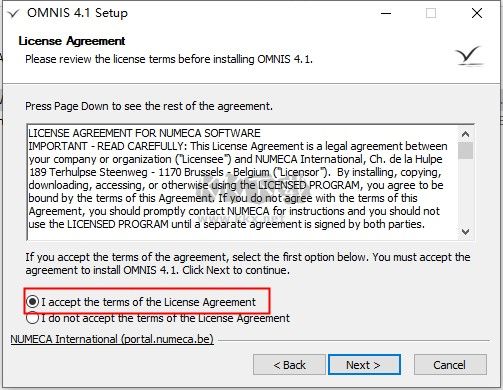Click the disabled maximize window button

431,13
